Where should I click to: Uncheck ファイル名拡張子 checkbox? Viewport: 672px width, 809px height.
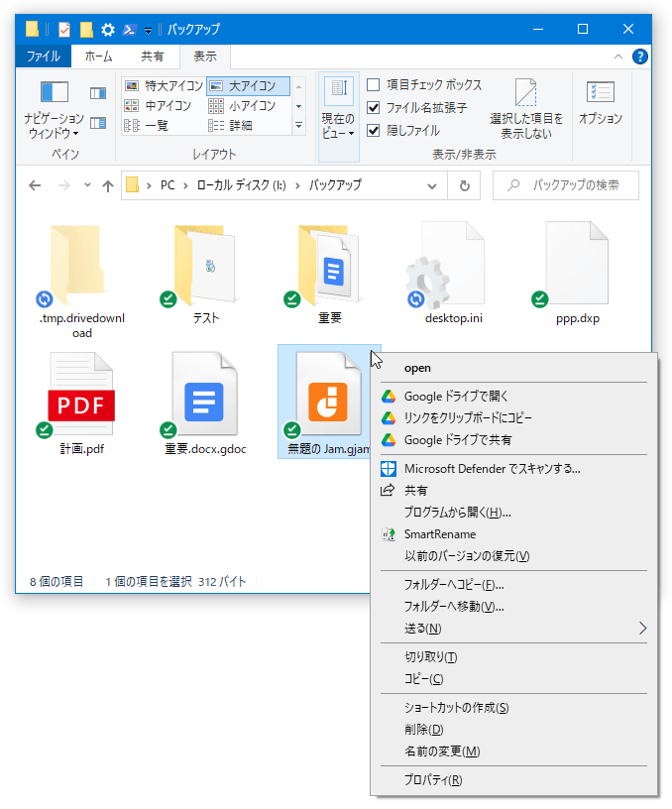pyautogui.click(x=374, y=107)
